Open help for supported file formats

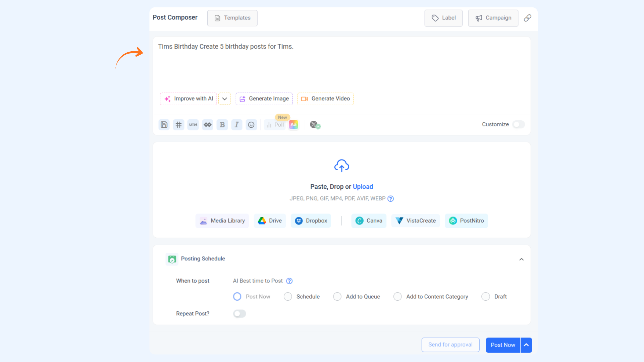(x=391, y=199)
